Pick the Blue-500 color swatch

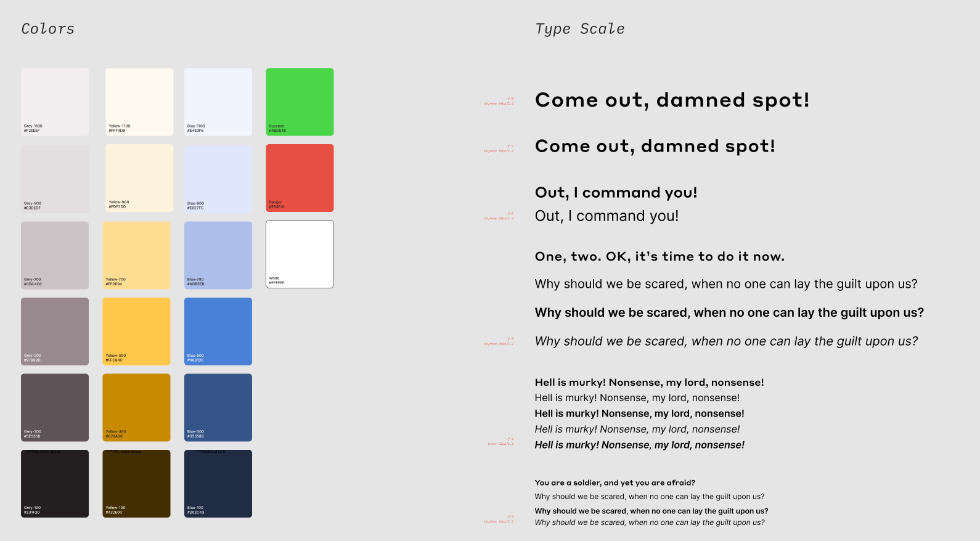coord(218,332)
